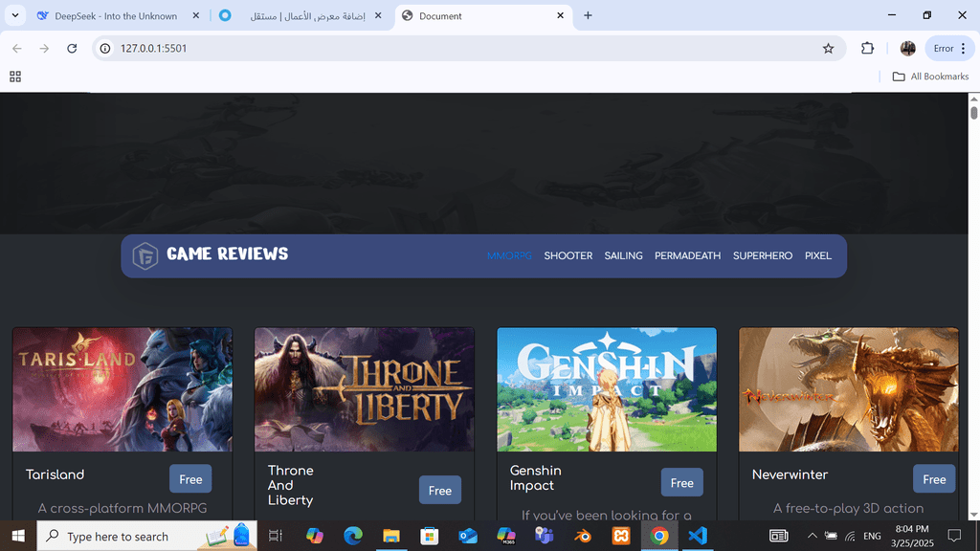Open Task View on the taskbar
The image size is (980, 551).
tap(275, 536)
